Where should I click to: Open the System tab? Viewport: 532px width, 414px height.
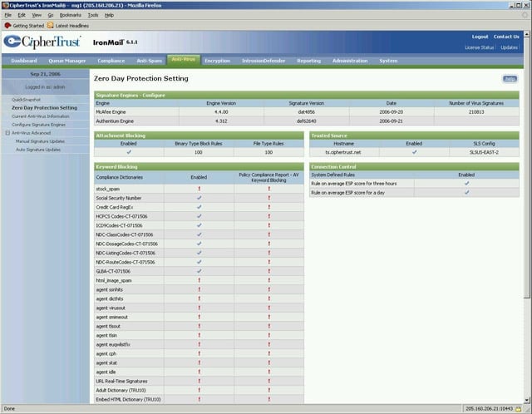[x=388, y=61]
